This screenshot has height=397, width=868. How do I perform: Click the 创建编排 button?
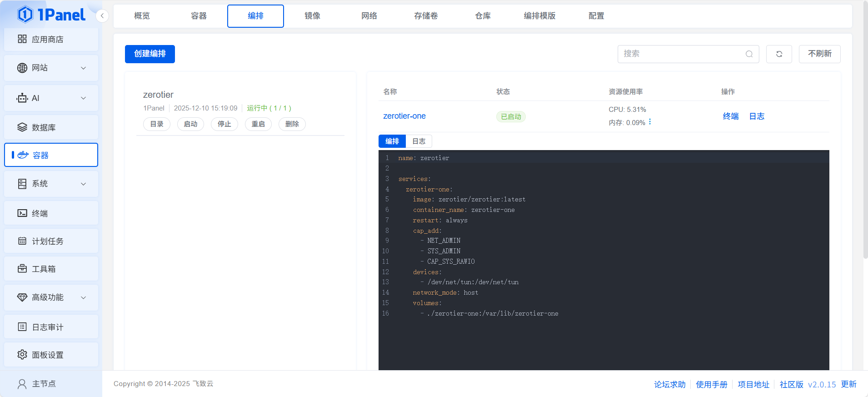coord(150,54)
